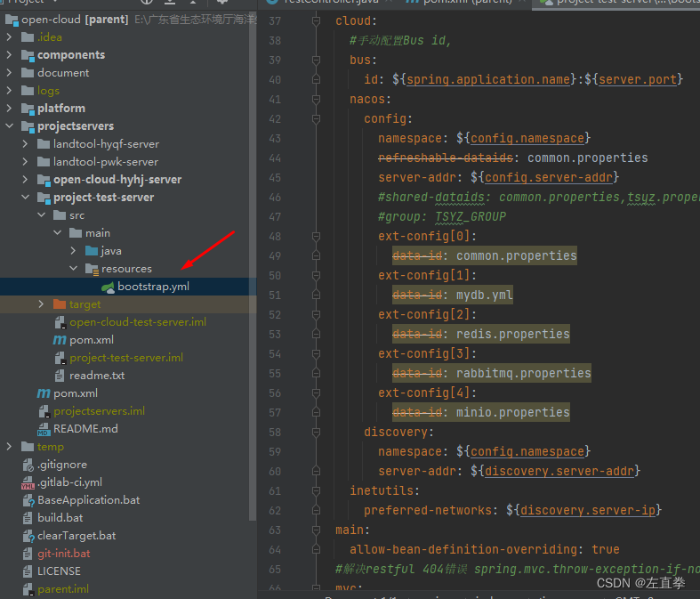The height and width of the screenshot is (599, 700).
Task: Fold the inetutils block at line 61
Action: (316, 491)
